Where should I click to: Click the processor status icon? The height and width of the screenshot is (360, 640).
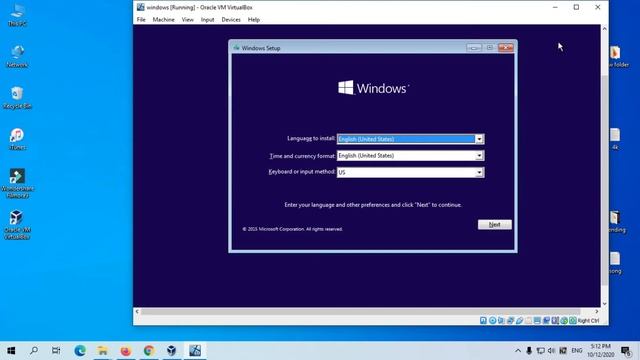(555, 320)
